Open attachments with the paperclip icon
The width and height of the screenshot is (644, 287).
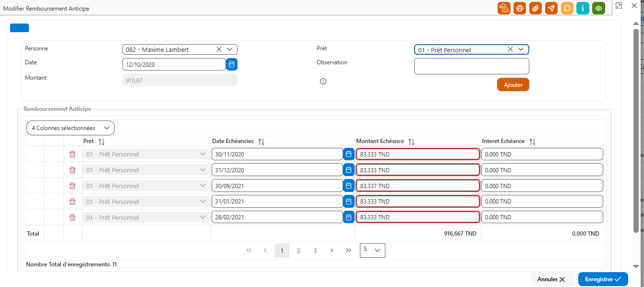pyautogui.click(x=536, y=8)
